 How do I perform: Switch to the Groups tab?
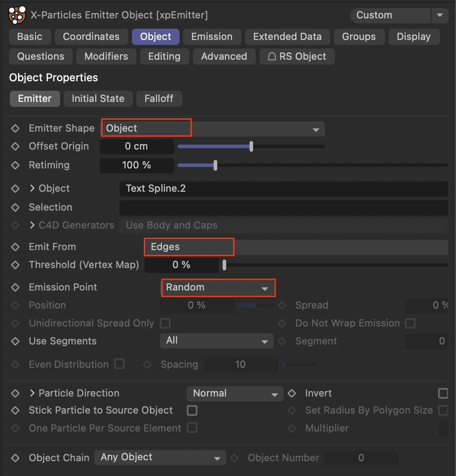click(359, 37)
